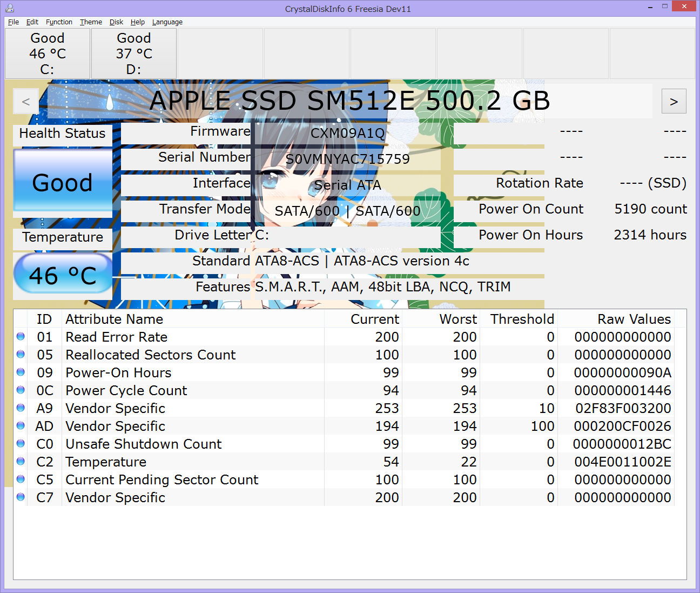Click the blue status orb for Read Error Rate
The width and height of the screenshot is (700, 593).
[21, 336]
